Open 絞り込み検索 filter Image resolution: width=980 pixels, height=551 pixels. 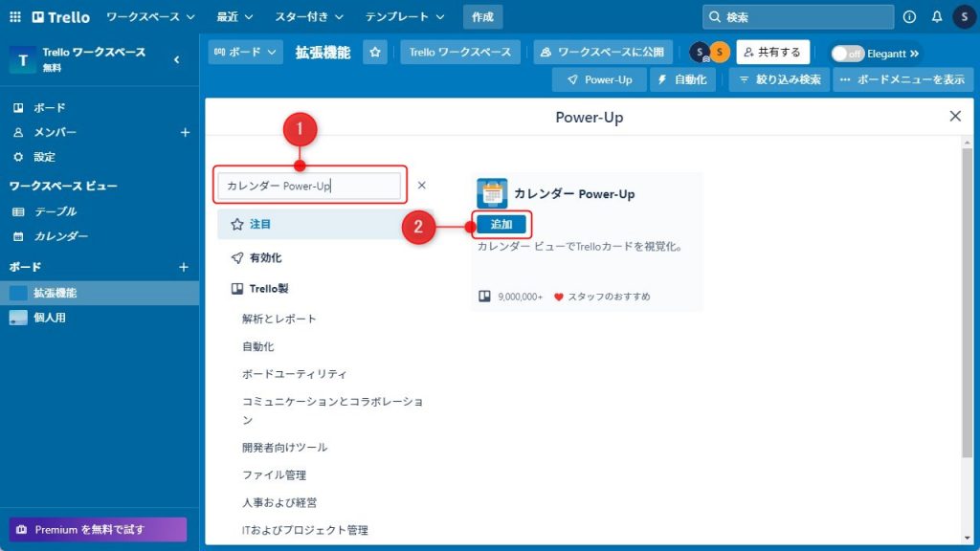pos(779,80)
